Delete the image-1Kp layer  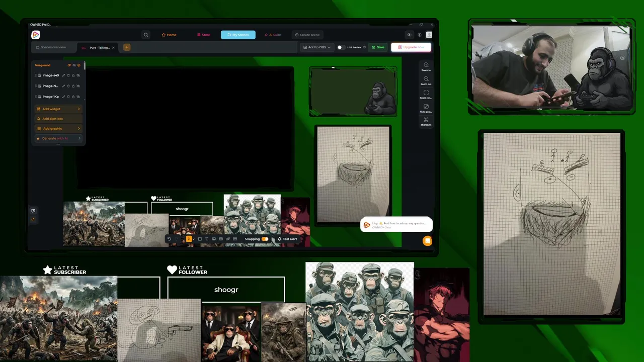click(68, 97)
